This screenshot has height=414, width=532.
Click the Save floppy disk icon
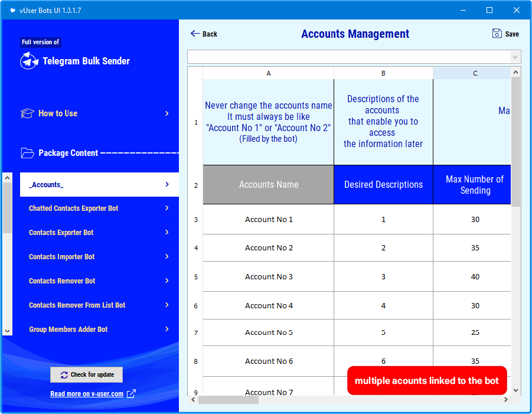pos(497,33)
